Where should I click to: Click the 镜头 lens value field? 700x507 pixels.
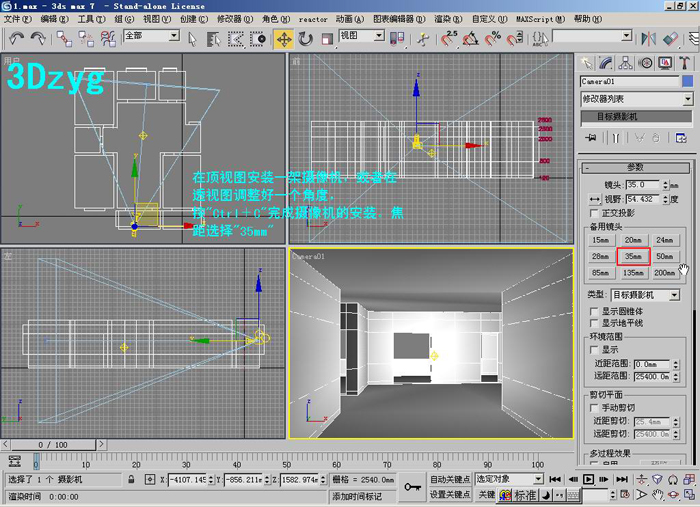[x=643, y=185]
